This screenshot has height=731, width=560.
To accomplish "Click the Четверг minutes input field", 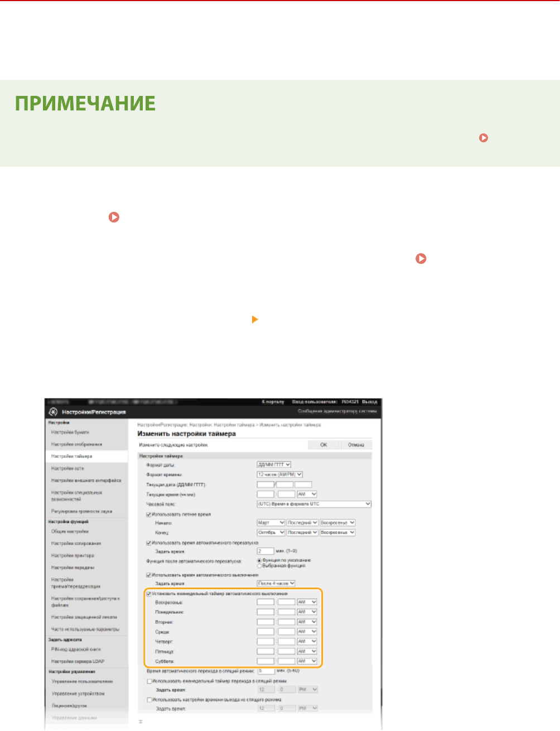I will [x=287, y=641].
